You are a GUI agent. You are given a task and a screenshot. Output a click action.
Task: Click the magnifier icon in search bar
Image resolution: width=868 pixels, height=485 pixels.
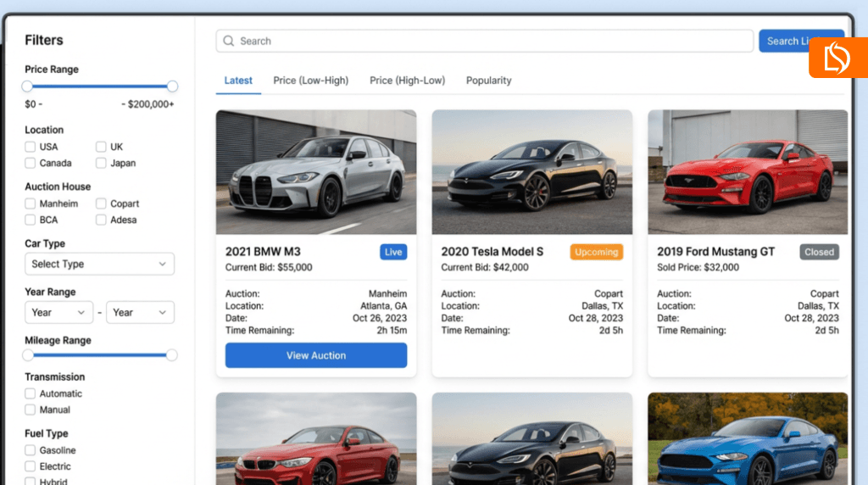pyautogui.click(x=229, y=41)
